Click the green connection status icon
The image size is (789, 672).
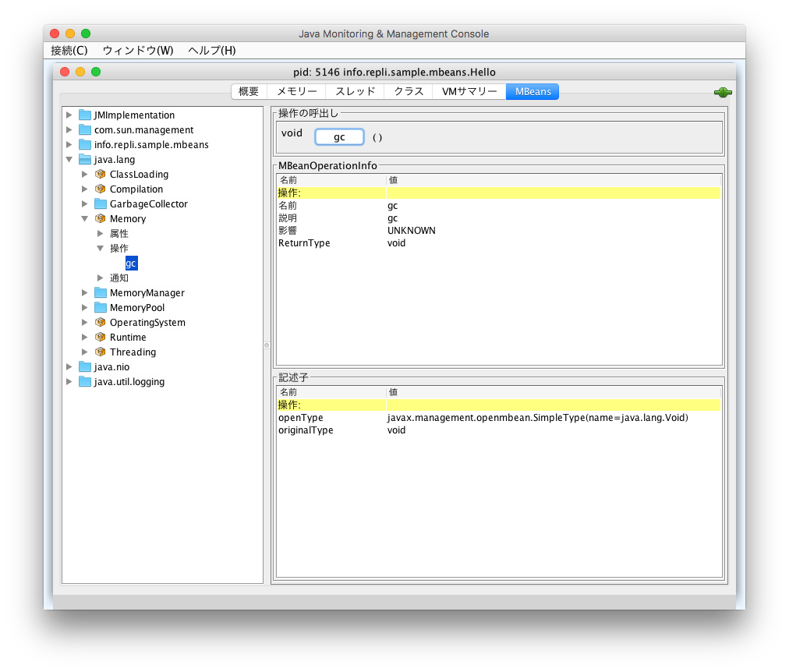click(x=722, y=91)
